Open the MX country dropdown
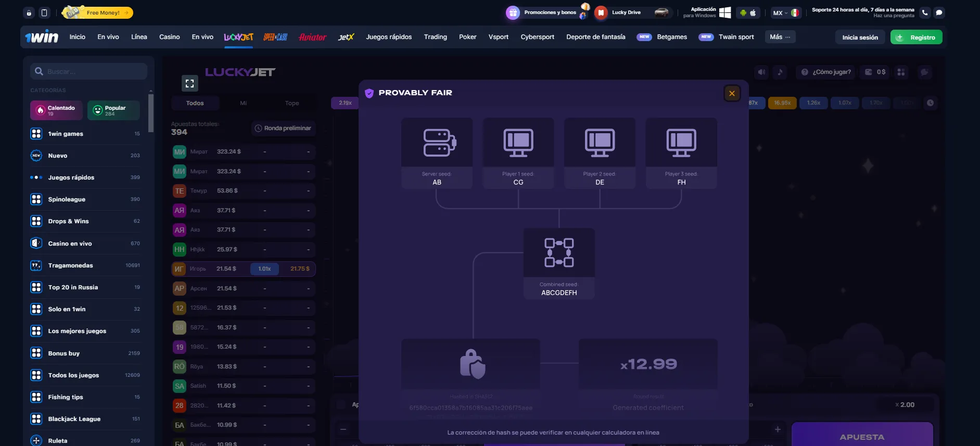Viewport: 980px width, 446px height. click(786, 12)
